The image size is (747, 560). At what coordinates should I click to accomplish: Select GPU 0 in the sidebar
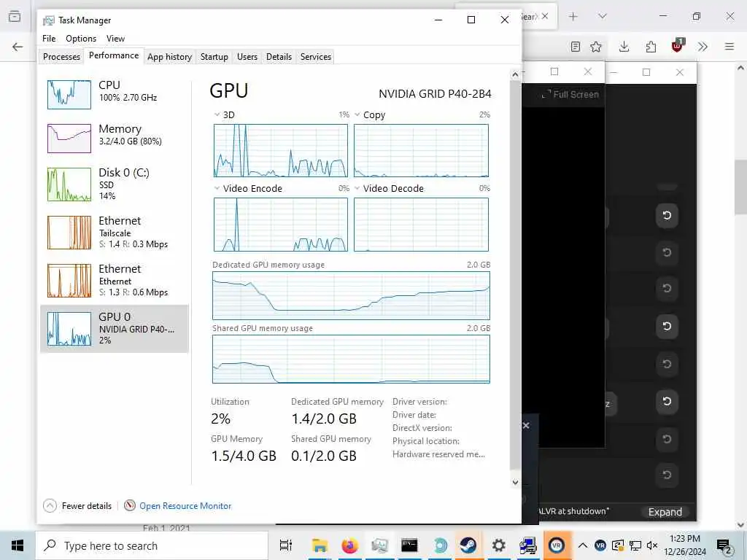pos(115,329)
